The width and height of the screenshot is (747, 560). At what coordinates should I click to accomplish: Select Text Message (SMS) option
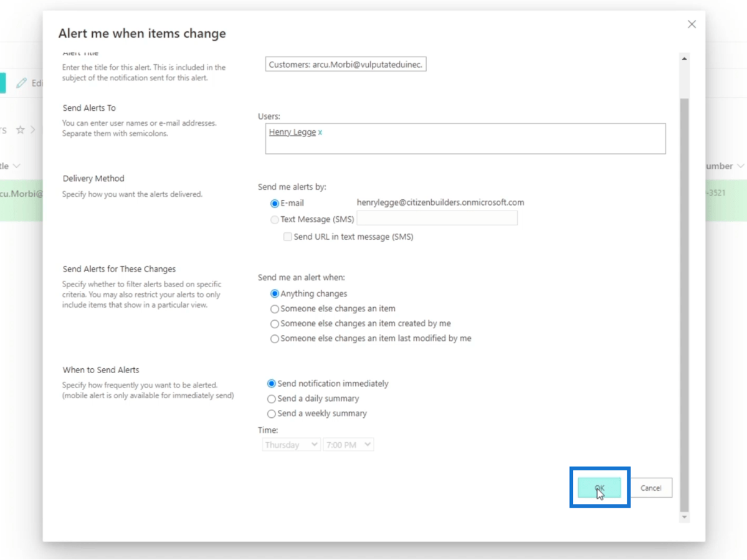(274, 219)
